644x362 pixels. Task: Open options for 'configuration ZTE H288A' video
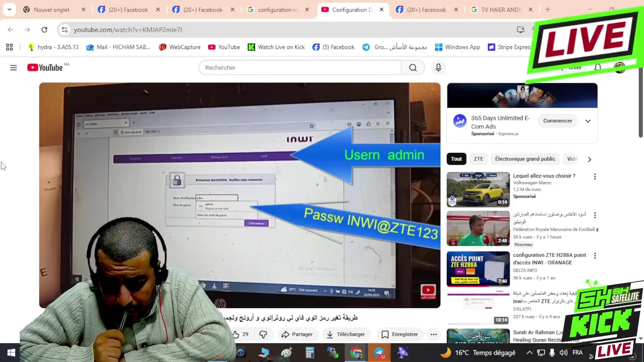[x=595, y=256]
